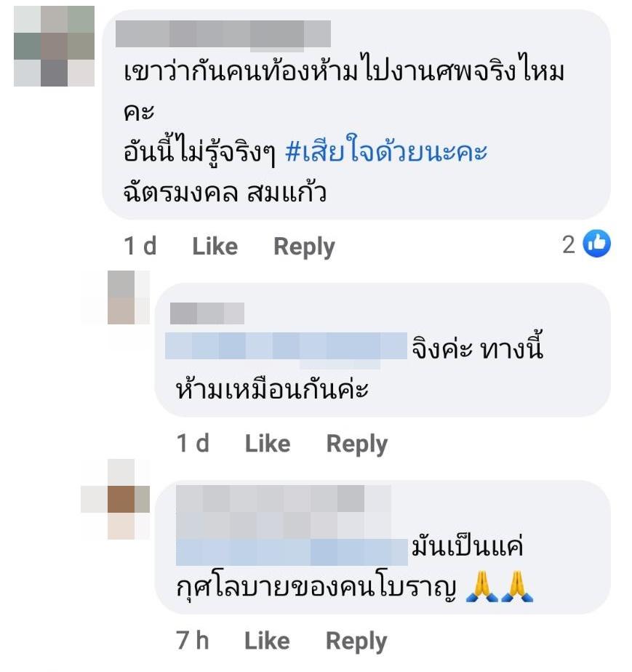Click the 7 h timestamp
This screenshot has height=672, width=632.
(193, 641)
